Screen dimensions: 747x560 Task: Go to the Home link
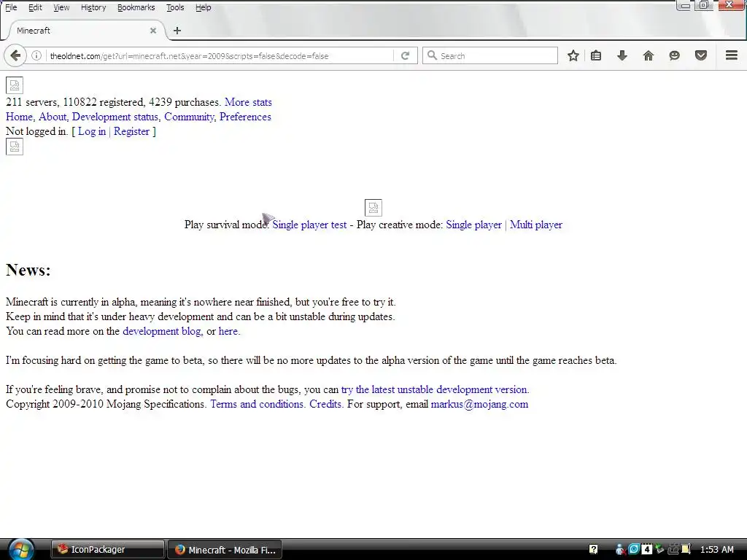(x=19, y=117)
